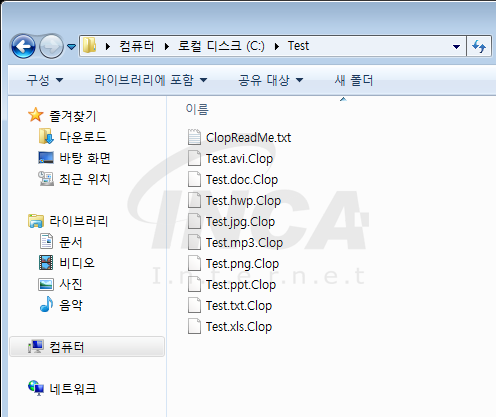Image resolution: width=496 pixels, height=417 pixels.
Task: Open the 공유 대상 menu
Action: pyautogui.click(x=270, y=80)
